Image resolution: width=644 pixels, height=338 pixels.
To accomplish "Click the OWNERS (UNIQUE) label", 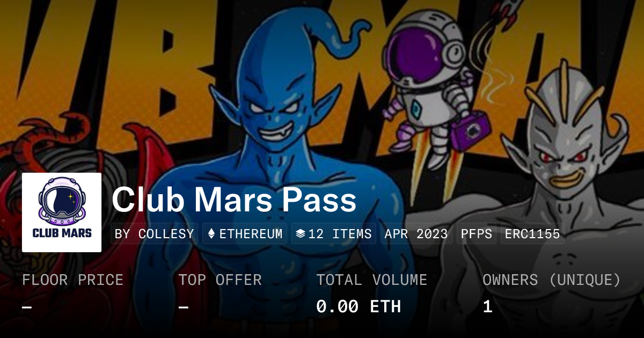I will [x=552, y=280].
